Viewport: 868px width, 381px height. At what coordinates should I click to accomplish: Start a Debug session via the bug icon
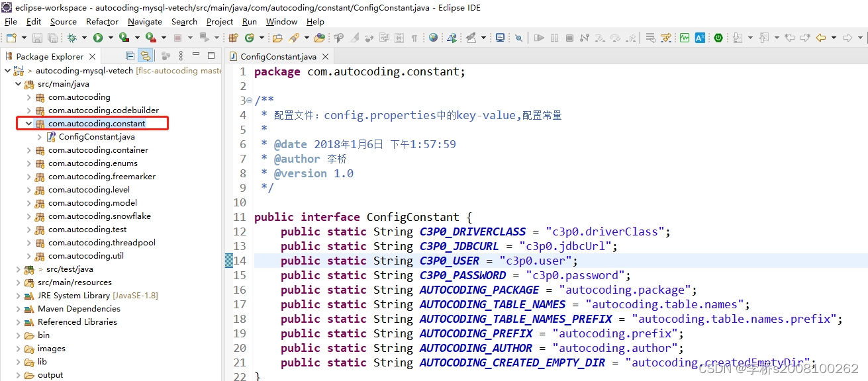tap(73, 37)
